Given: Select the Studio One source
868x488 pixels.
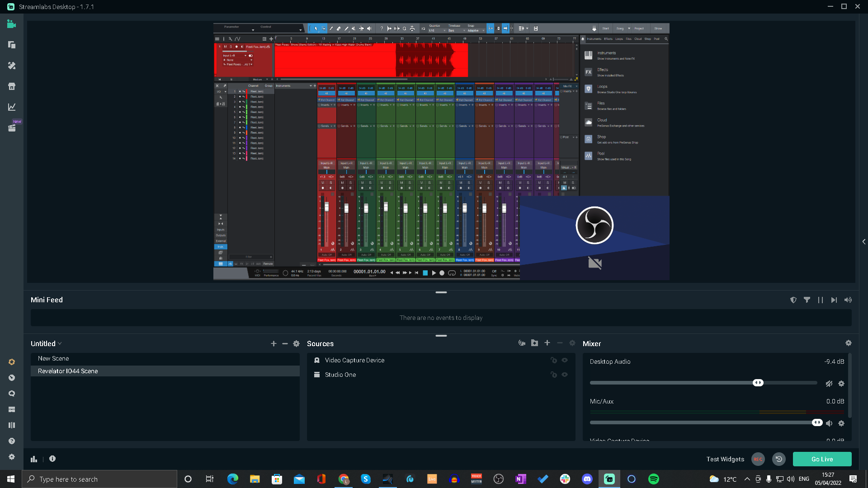Looking at the screenshot, I should 441,375.
